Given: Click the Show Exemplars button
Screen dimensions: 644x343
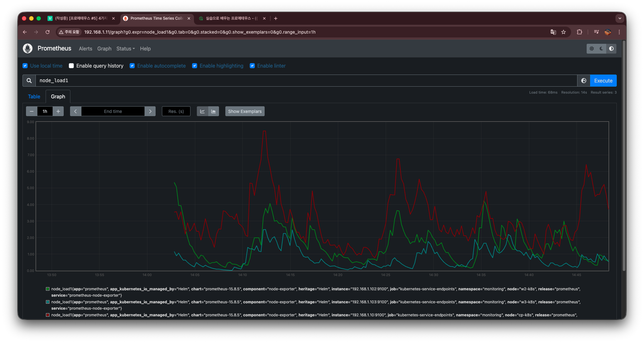Looking at the screenshot, I should [x=245, y=111].
